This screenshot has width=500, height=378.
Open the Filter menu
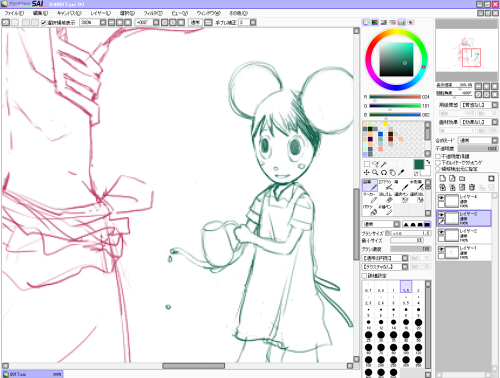coord(153,13)
